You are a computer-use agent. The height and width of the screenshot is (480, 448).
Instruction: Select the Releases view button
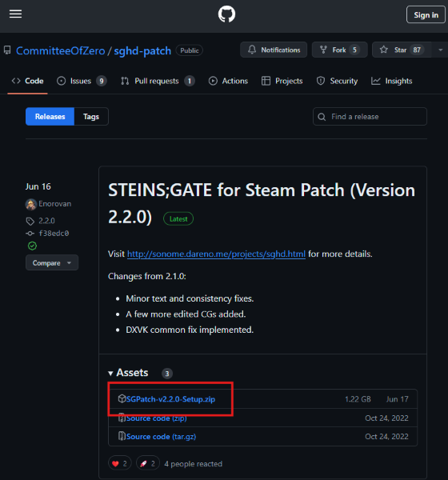point(50,116)
